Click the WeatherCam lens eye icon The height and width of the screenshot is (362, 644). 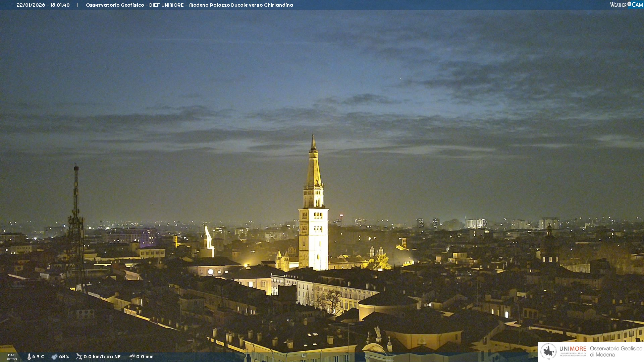629,4
